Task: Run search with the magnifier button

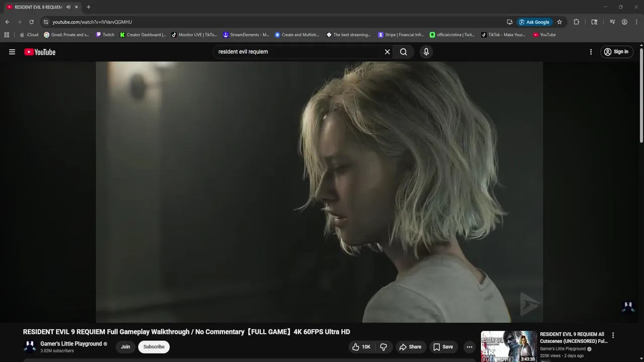Action: (404, 52)
